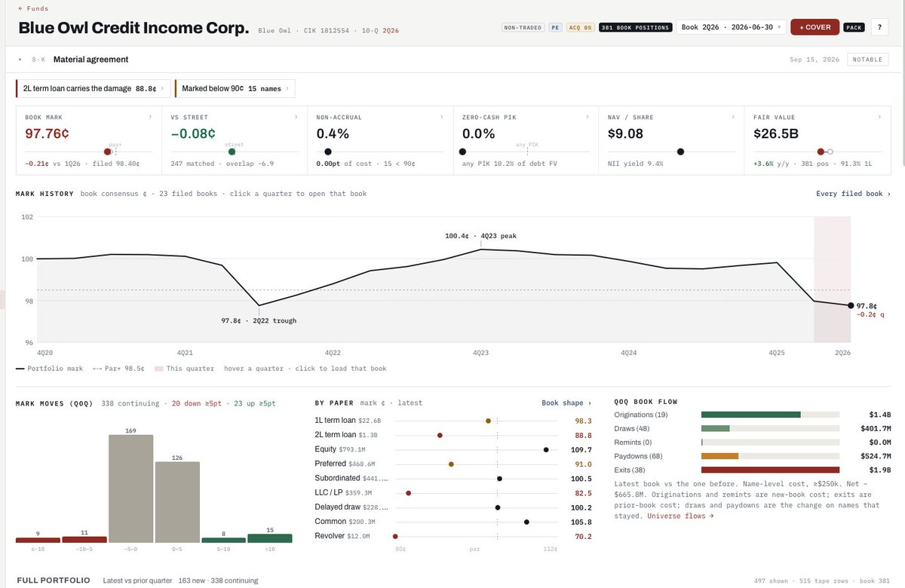Open the help question mark button
This screenshot has width=905, height=588.
point(879,27)
